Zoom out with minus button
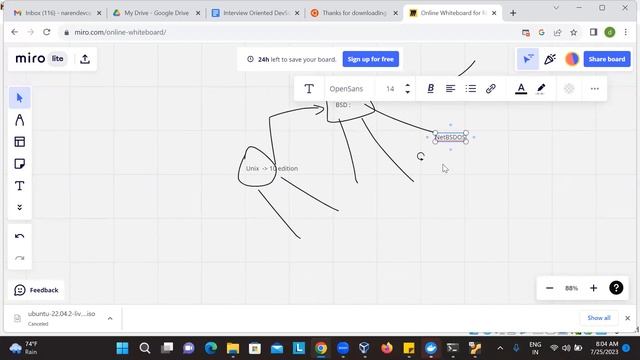The image size is (640, 360). pyautogui.click(x=549, y=288)
